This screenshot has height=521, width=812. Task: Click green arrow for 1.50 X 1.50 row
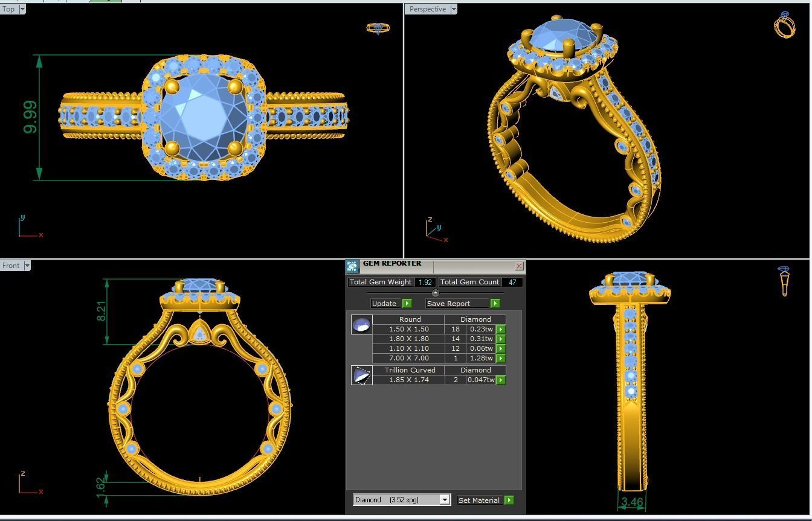tap(501, 329)
